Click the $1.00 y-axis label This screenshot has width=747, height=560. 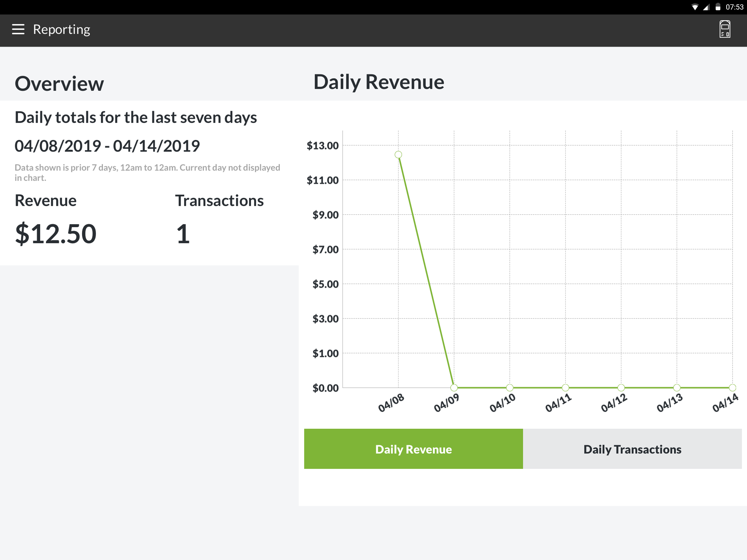pyautogui.click(x=326, y=353)
